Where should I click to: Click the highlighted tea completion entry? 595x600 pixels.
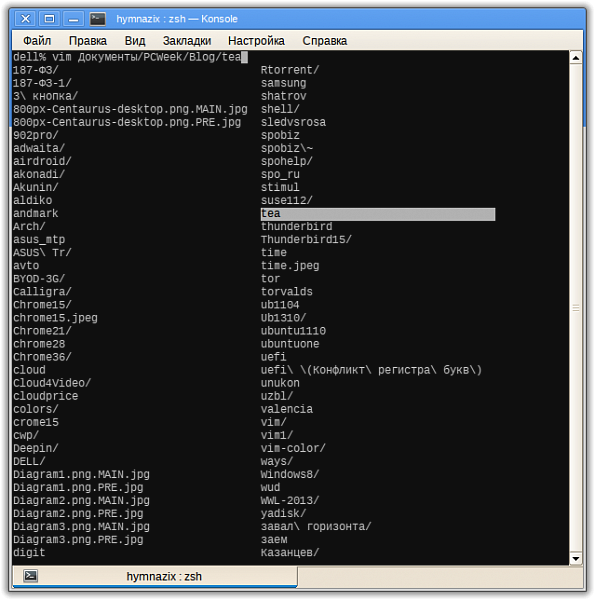(378, 214)
